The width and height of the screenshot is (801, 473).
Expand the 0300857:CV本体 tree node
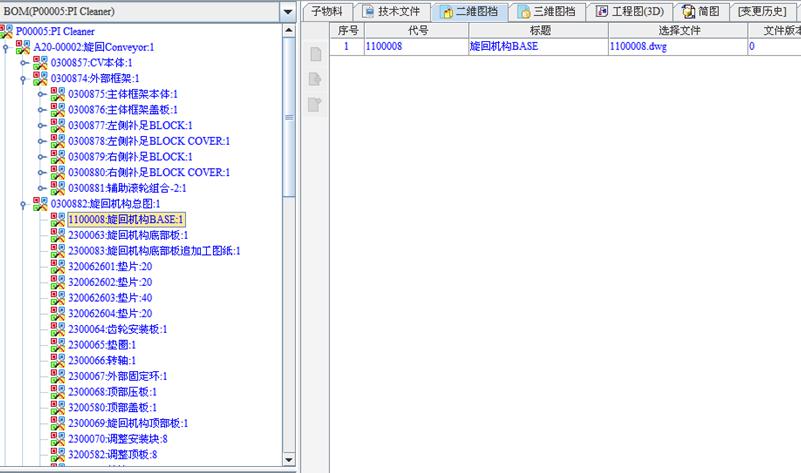click(x=24, y=63)
